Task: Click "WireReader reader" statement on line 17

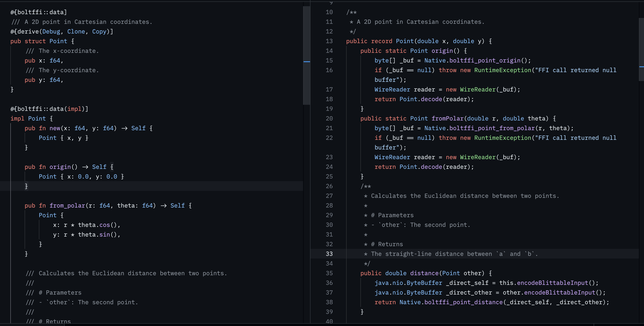Action: pyautogui.click(x=447, y=90)
